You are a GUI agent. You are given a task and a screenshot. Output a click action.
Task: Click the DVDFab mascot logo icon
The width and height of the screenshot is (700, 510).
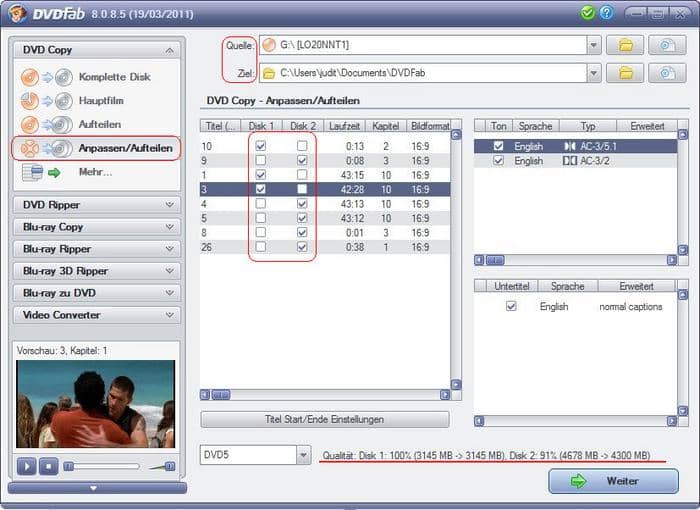coord(17,13)
